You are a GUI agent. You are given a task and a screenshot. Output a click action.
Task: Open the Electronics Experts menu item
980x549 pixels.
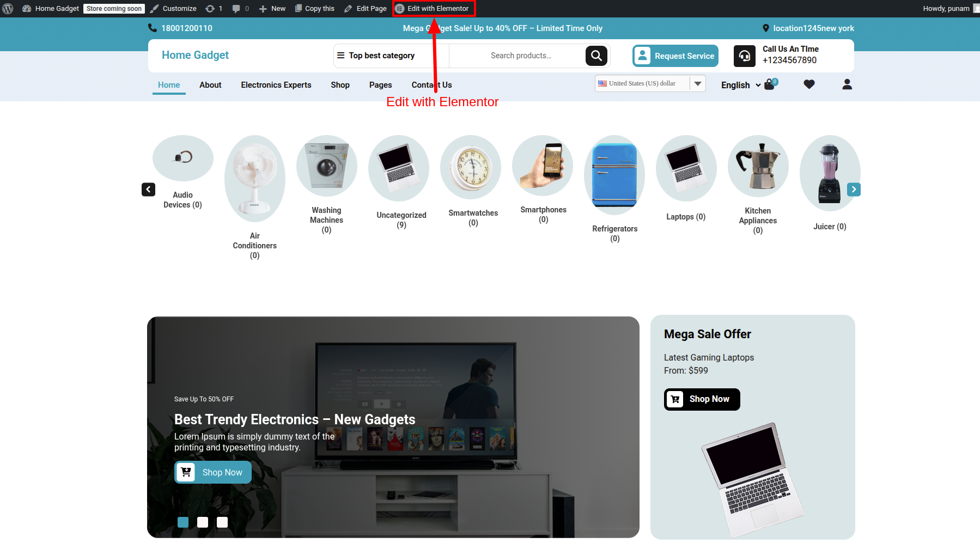tap(276, 85)
